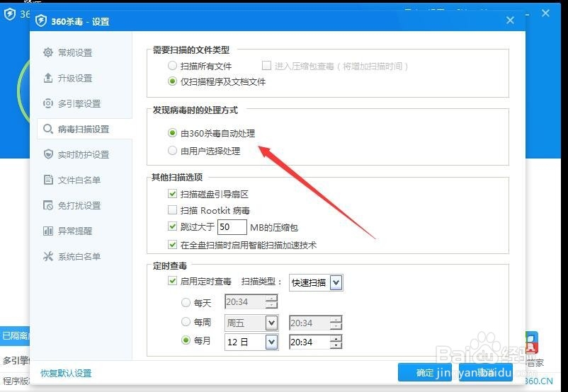The image size is (568, 392).
Task: Click the 每月 time spinner arrows
Action: [336, 342]
